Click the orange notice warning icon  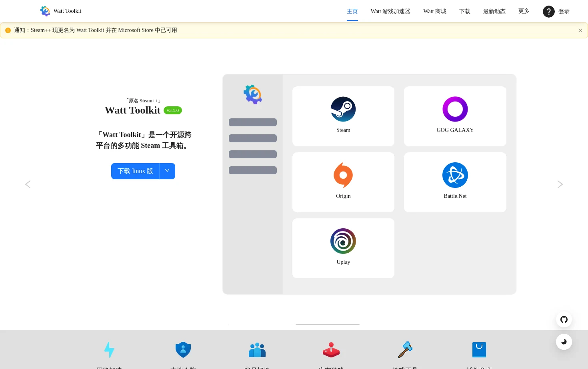(8, 30)
